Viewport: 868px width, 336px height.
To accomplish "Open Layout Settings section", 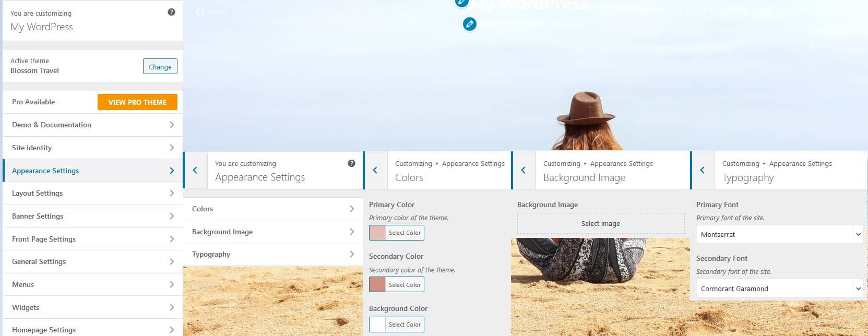I will coord(93,193).
